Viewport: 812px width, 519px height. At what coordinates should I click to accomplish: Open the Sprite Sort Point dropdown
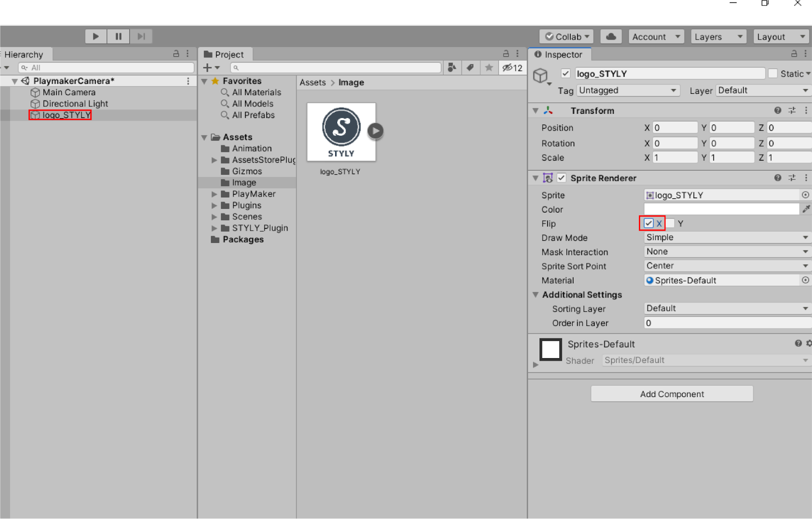tap(728, 266)
